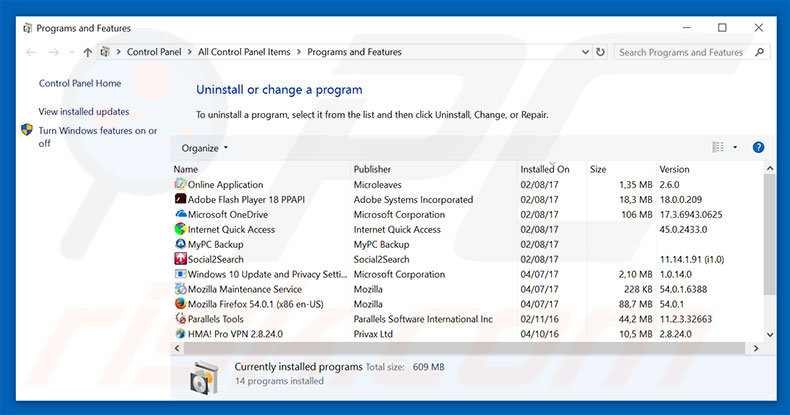Open help with the question mark icon

[x=758, y=147]
